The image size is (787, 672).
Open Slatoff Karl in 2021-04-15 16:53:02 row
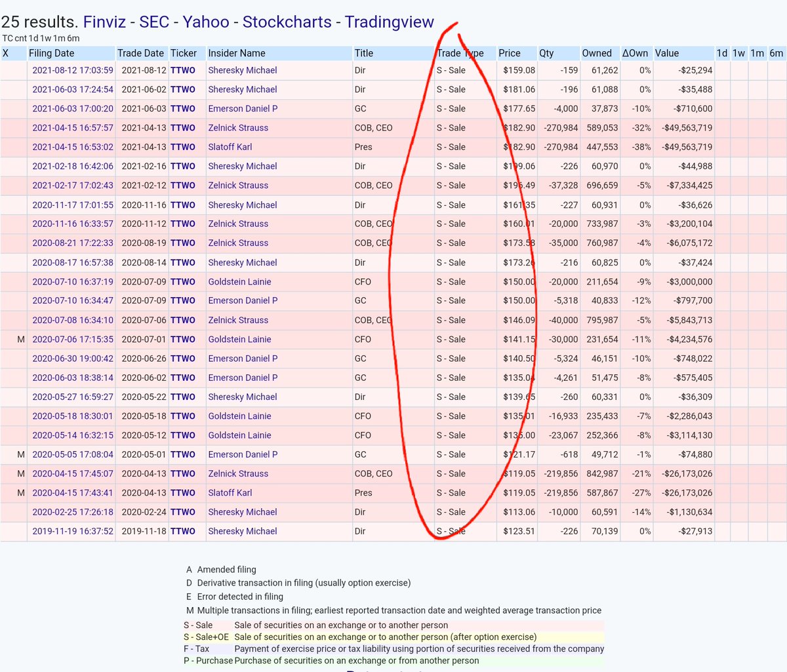tap(230, 147)
